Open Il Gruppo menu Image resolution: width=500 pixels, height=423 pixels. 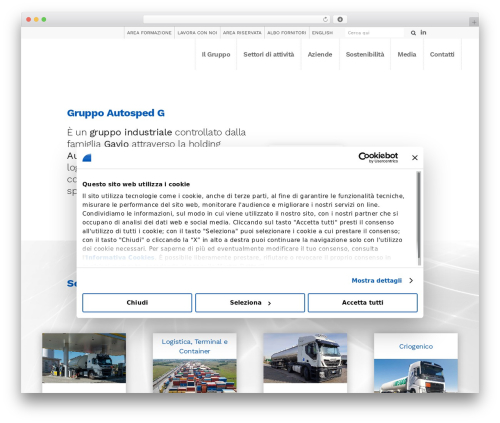click(x=216, y=54)
